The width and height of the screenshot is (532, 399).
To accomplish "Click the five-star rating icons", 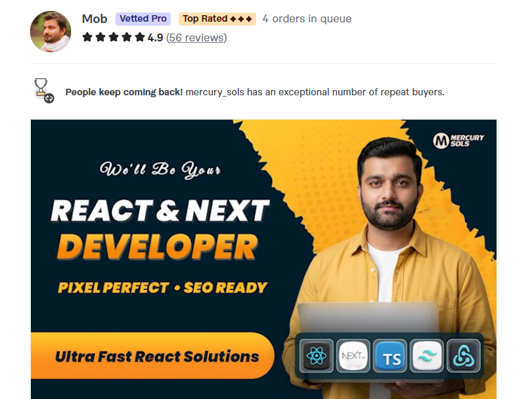I will click(x=114, y=37).
